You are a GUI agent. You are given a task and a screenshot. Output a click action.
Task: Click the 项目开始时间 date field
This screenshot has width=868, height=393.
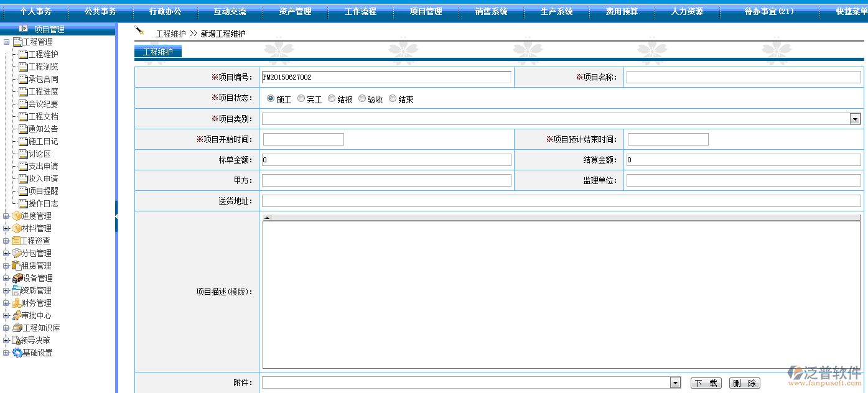click(x=304, y=139)
